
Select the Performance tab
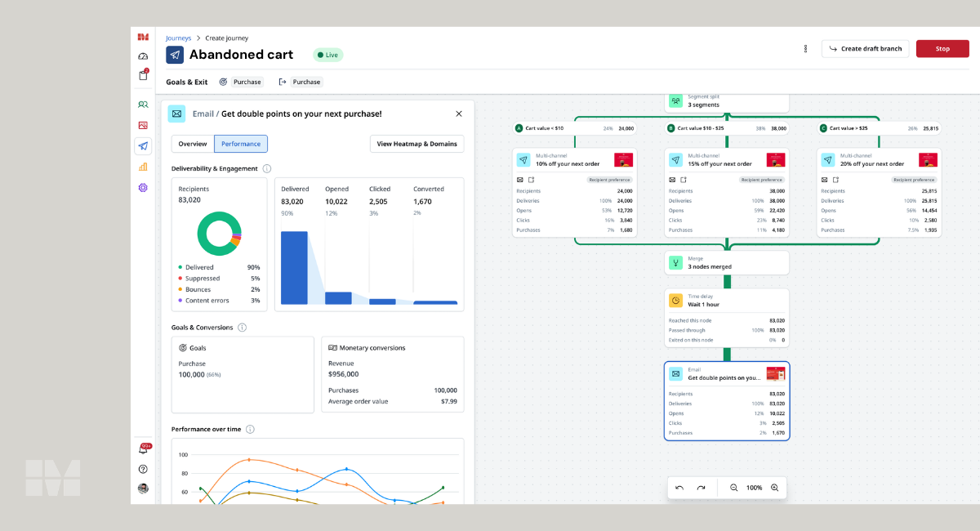tap(241, 144)
